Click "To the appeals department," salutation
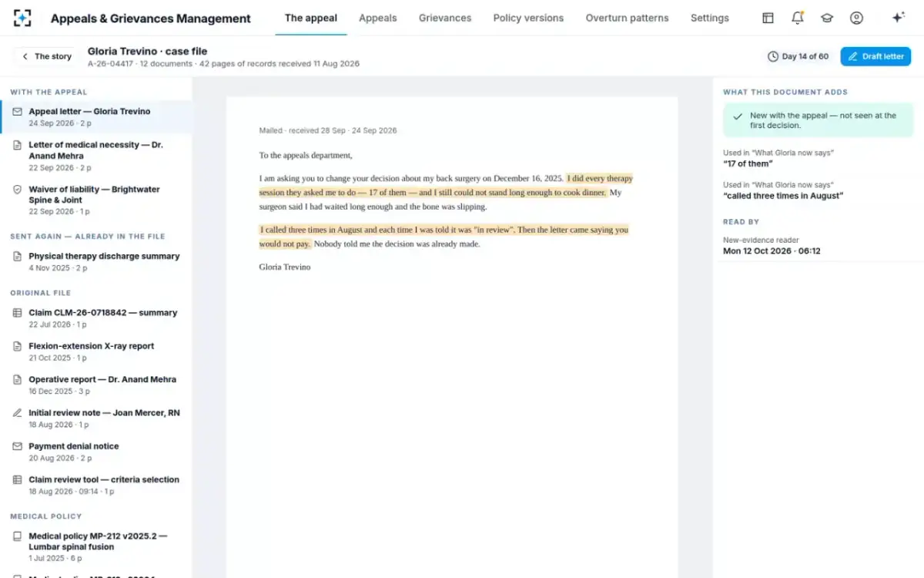 [306, 155]
